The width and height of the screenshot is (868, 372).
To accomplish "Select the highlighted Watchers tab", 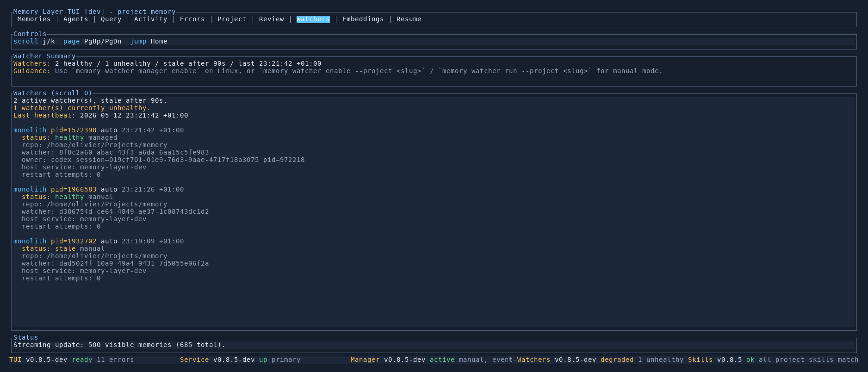I will tap(313, 19).
